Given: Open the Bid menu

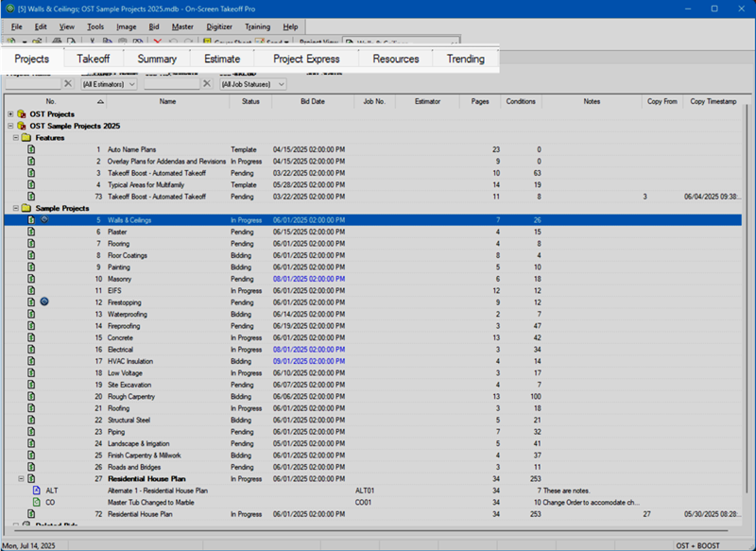Looking at the screenshot, I should (154, 27).
